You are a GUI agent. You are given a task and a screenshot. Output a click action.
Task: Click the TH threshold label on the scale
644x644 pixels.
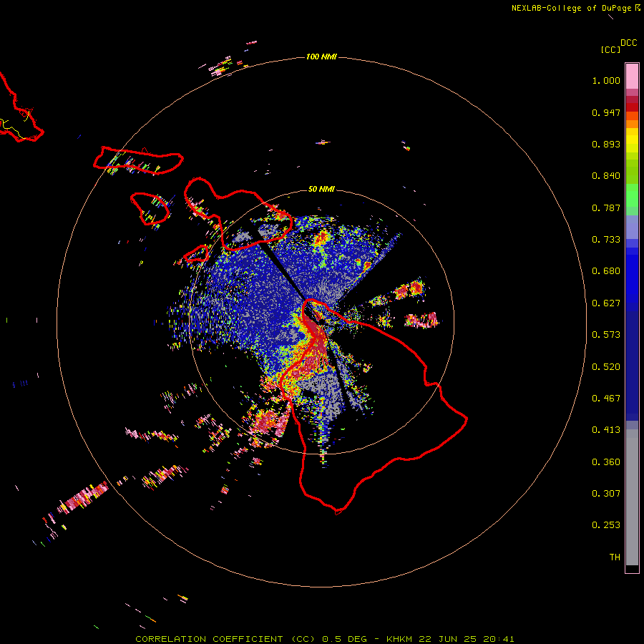pyautogui.click(x=615, y=557)
